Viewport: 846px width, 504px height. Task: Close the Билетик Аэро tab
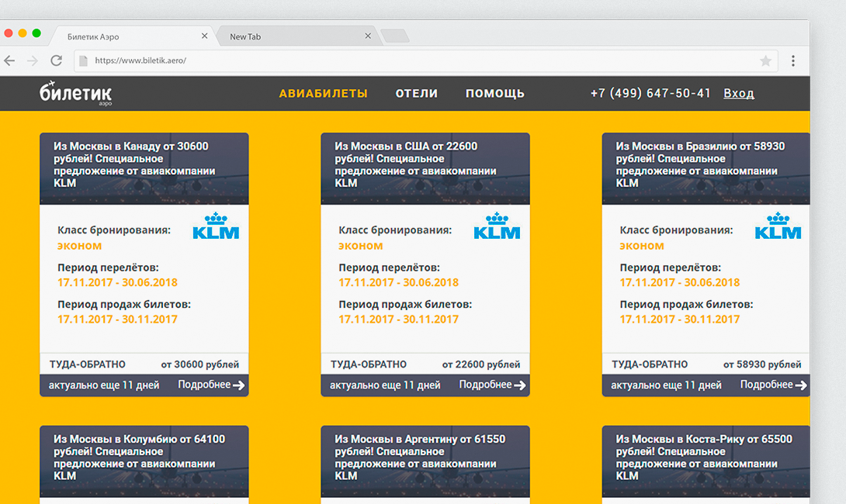(x=204, y=36)
